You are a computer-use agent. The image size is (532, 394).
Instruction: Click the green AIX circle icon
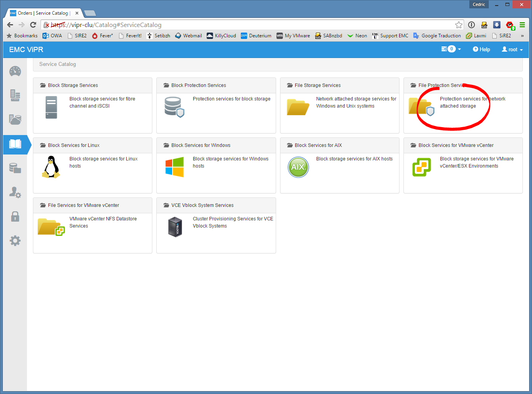pos(298,167)
